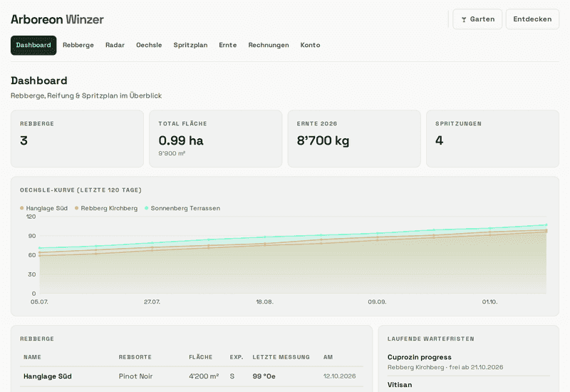Switch to the Ernte tab
The image size is (570, 392).
(x=228, y=45)
